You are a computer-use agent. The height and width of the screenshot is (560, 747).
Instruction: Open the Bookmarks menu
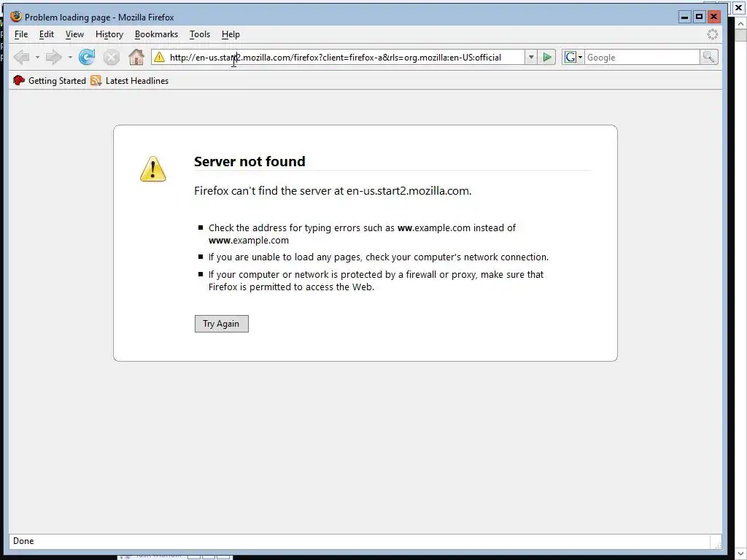tap(156, 34)
